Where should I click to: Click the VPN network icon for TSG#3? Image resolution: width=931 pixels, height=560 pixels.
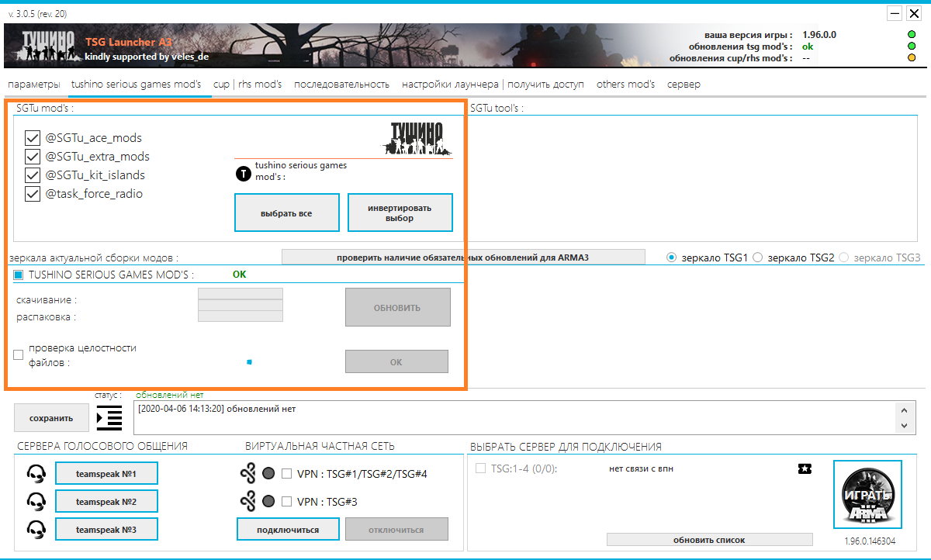point(247,502)
